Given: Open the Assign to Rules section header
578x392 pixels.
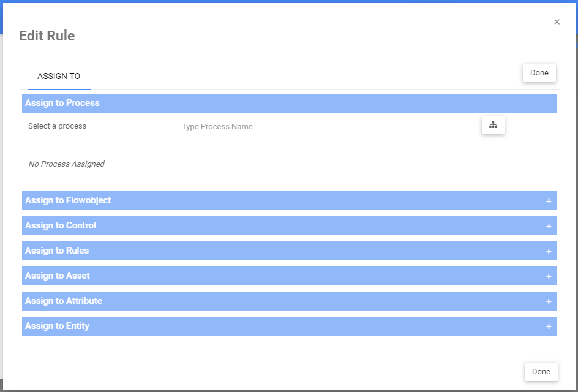Looking at the screenshot, I should [57, 251].
